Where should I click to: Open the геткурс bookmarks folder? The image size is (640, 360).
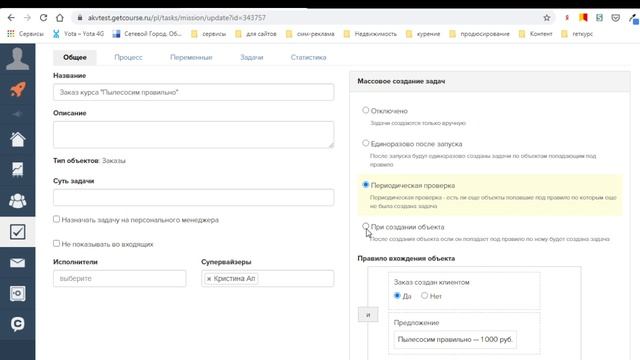point(577,34)
